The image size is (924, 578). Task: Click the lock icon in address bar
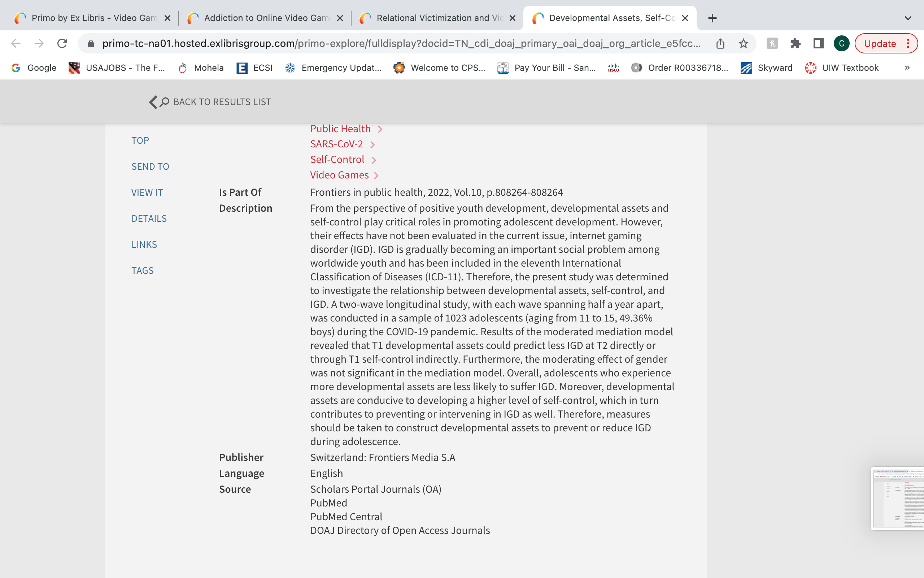tap(91, 44)
